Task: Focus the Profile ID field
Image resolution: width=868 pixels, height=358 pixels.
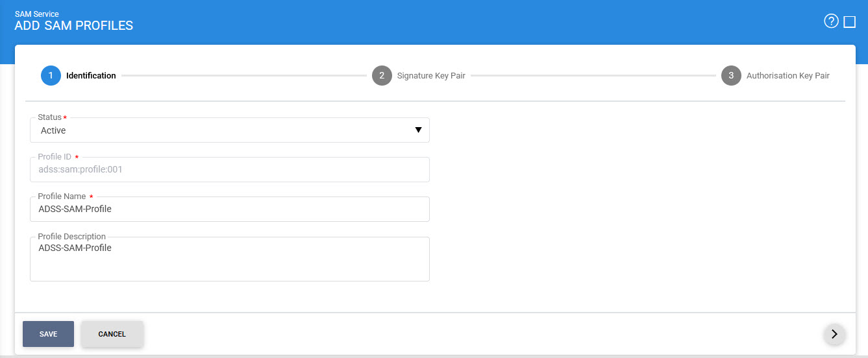Action: (x=230, y=170)
